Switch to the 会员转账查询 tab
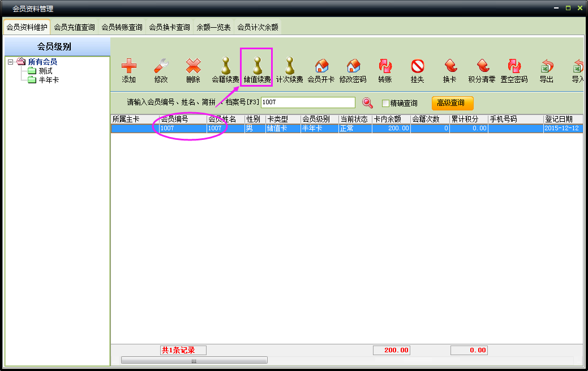 point(122,27)
